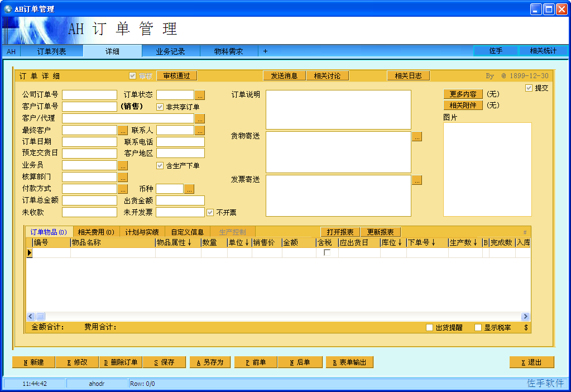The height and width of the screenshot is (392, 571).
Task: Switch to the 订单列表 tab
Action: click(52, 51)
